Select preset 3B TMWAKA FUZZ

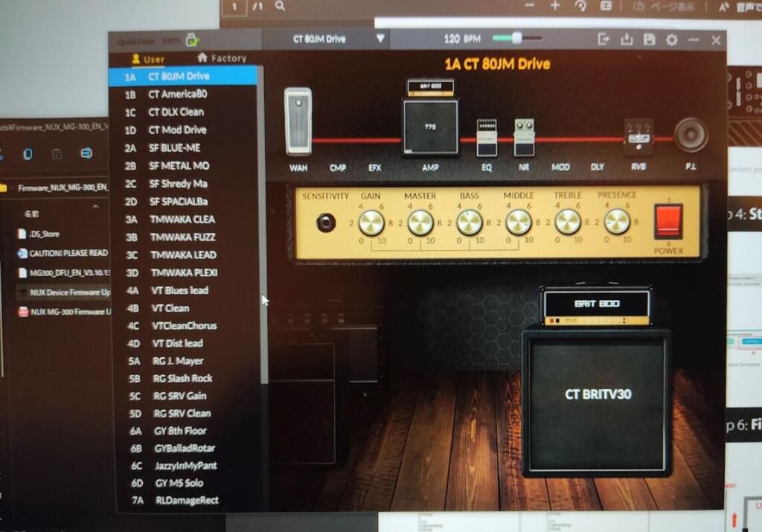pyautogui.click(x=185, y=237)
